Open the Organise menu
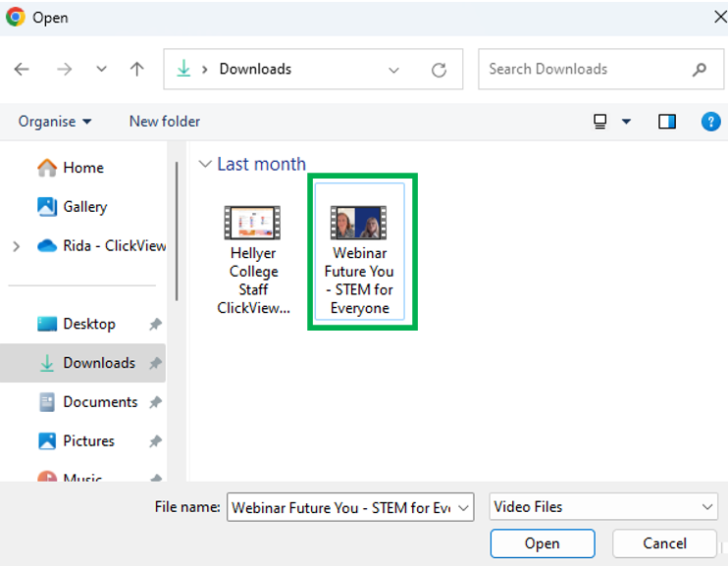 click(x=55, y=122)
